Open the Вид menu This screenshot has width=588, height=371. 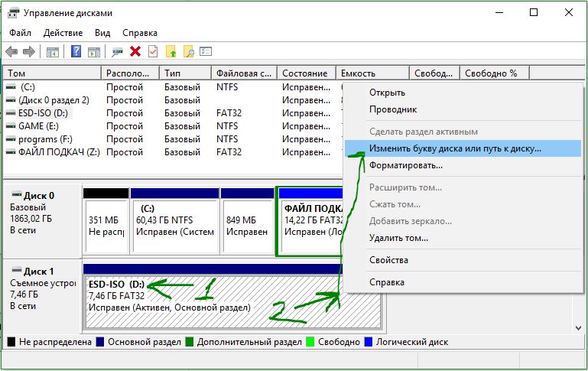[102, 33]
